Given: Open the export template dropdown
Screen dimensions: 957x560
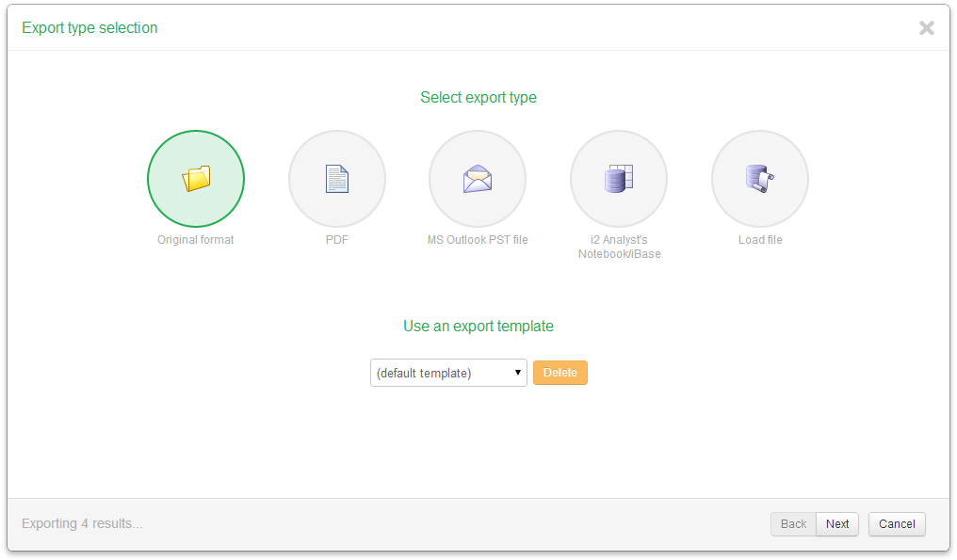Looking at the screenshot, I should click(x=448, y=373).
